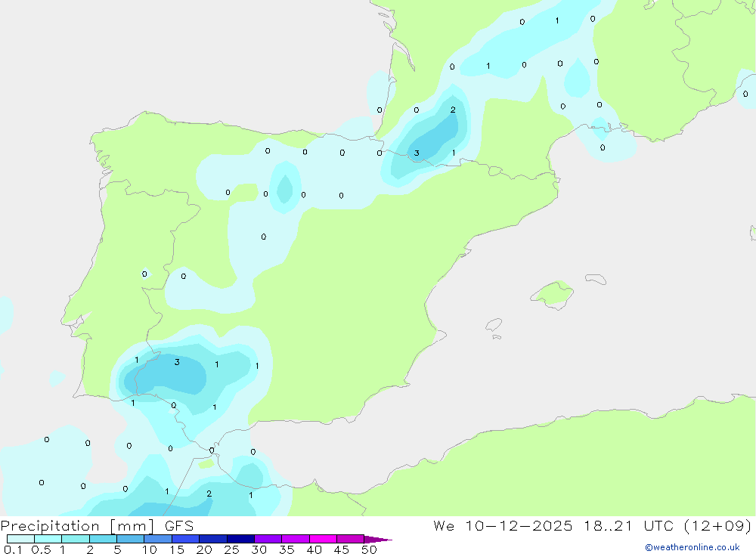Click the '50' legend scale label
Viewport: 756px width, 554px height.
point(369,549)
